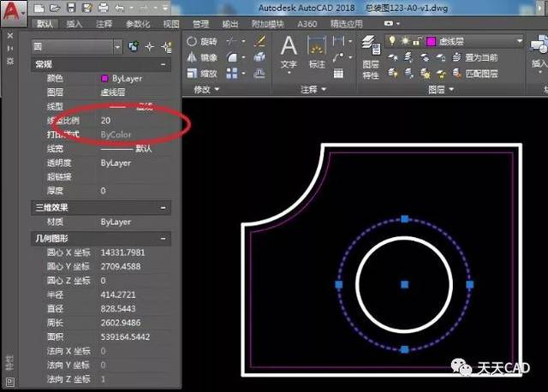Switch to the 管理 ribbon tab
Image resolution: width=548 pixels, height=392 pixels.
[201, 24]
